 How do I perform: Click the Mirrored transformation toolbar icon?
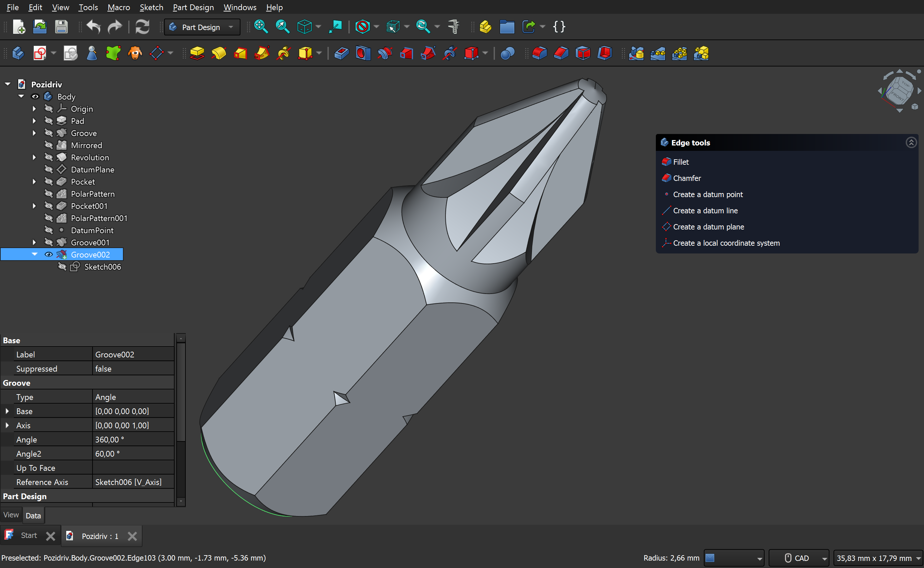[x=636, y=53]
